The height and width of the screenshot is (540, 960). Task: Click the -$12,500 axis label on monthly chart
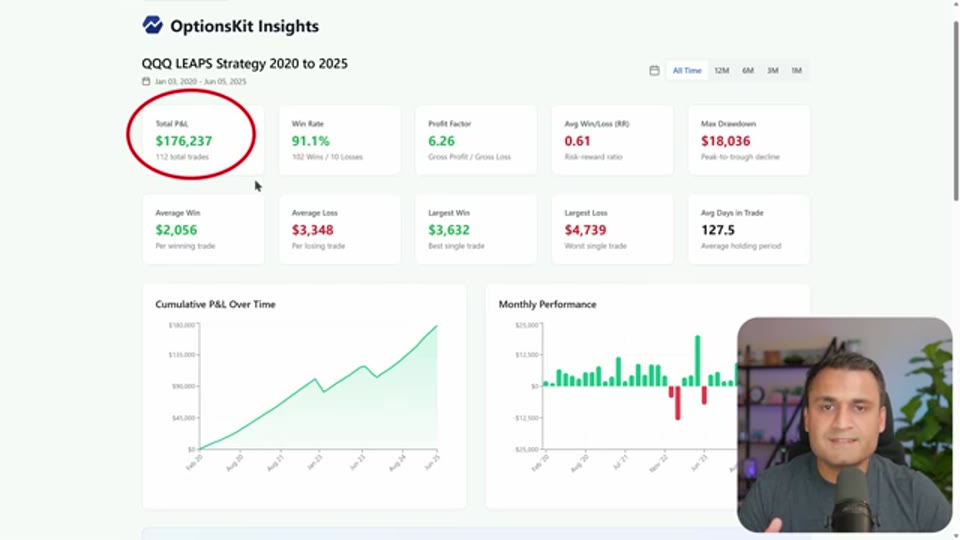click(525, 418)
